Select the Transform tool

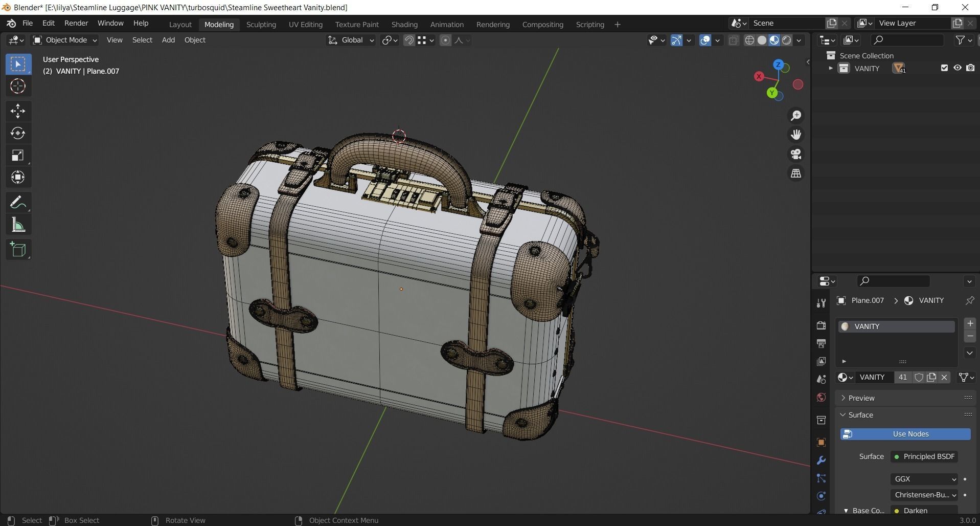(x=18, y=178)
